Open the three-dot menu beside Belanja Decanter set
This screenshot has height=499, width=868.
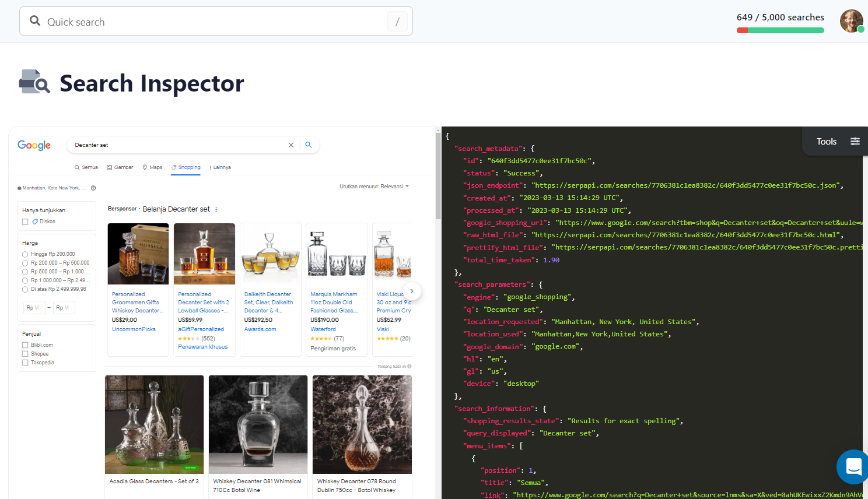point(216,209)
